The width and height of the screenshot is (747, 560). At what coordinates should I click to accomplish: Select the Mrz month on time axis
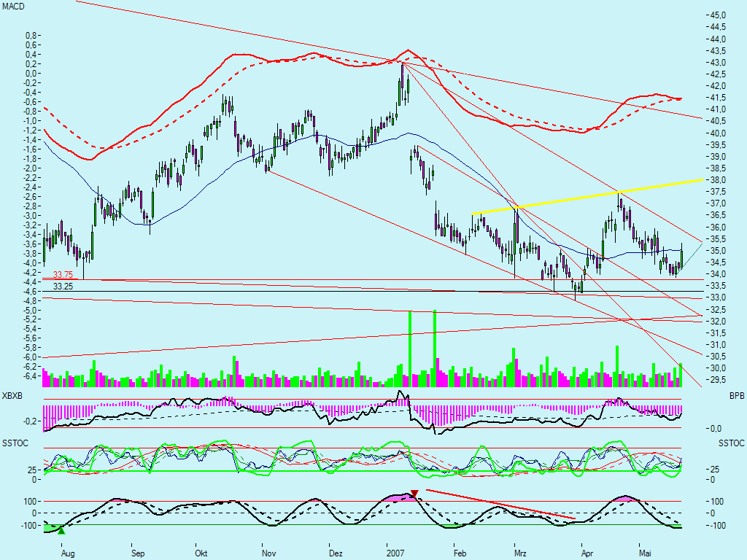pos(520,553)
